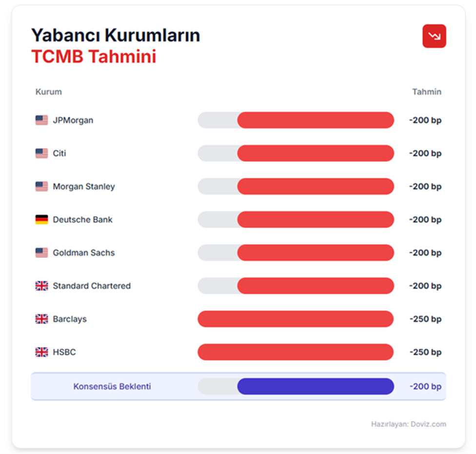The image size is (476, 454).
Task: Select the Konsensüs Beklenti row label
Action: [112, 387]
